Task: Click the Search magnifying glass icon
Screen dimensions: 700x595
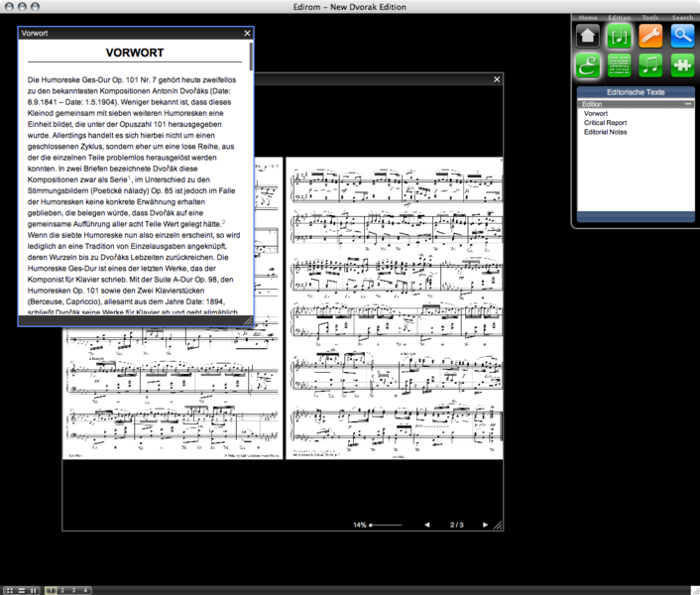Action: (681, 36)
